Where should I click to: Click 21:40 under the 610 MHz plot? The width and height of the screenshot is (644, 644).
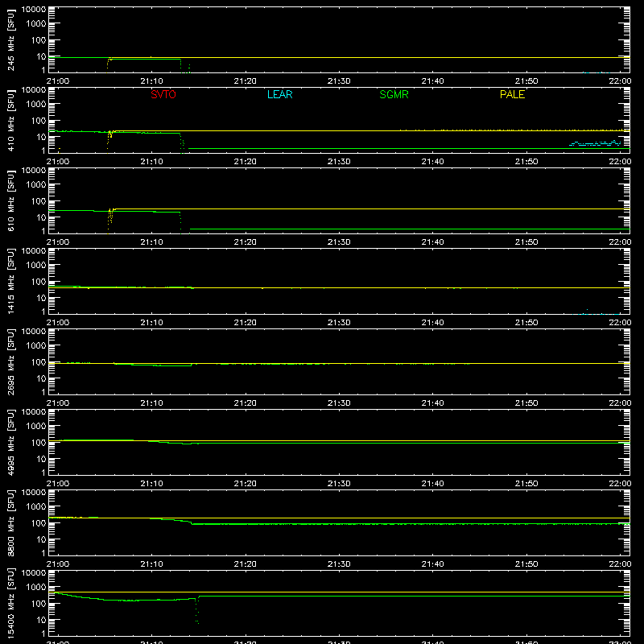coord(432,242)
